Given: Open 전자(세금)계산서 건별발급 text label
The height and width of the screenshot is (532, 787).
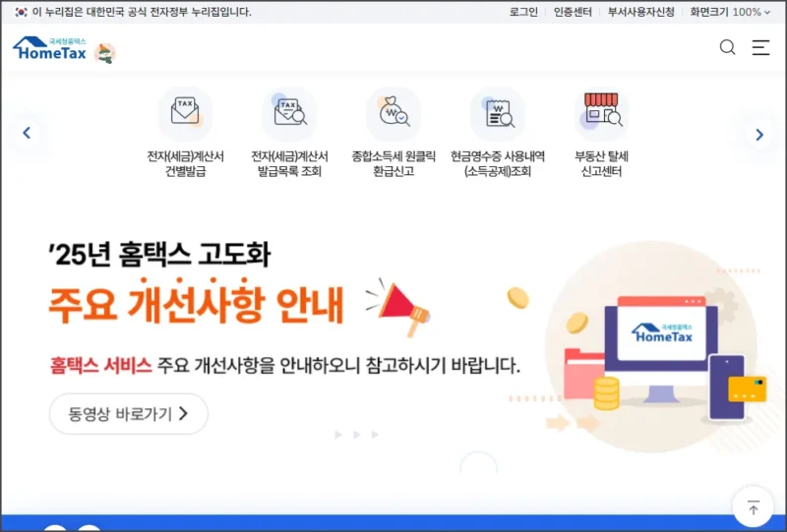Looking at the screenshot, I should (x=185, y=163).
